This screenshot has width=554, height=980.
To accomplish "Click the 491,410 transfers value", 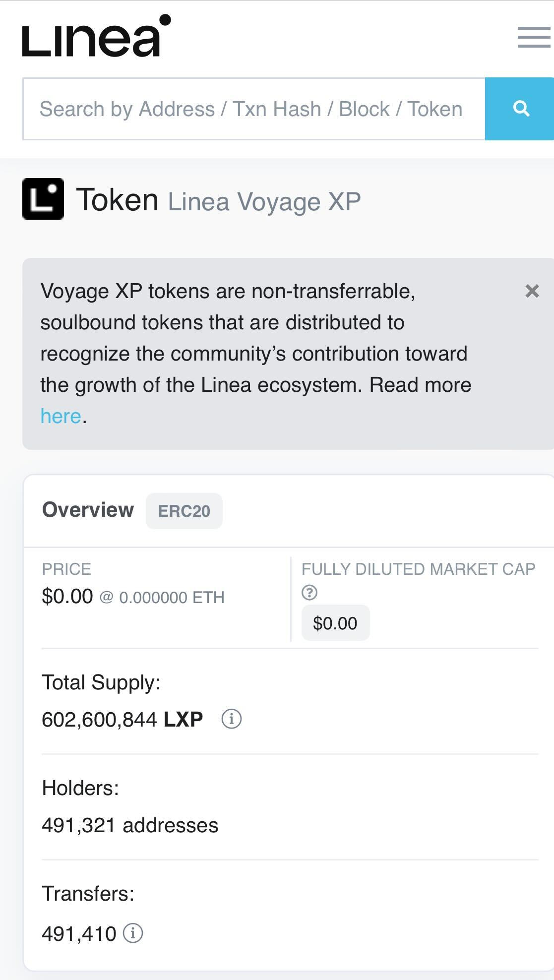I will tap(79, 934).
